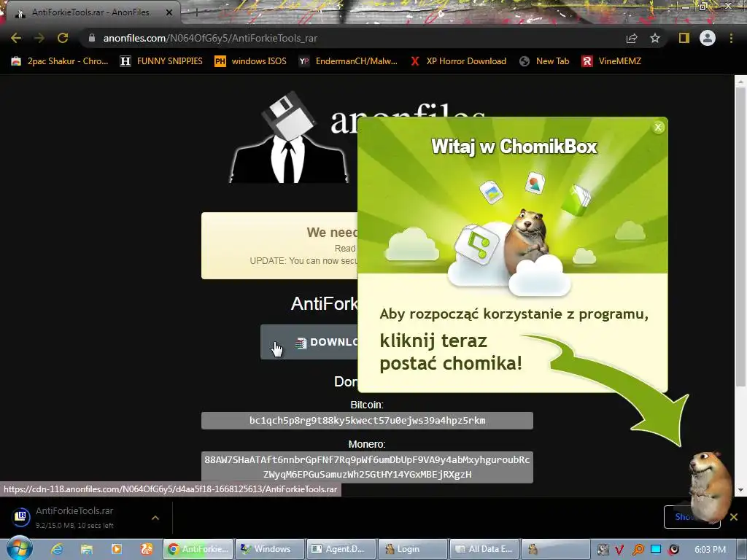
Task: Open the 2pac Shakur bookmark
Action: click(x=60, y=61)
